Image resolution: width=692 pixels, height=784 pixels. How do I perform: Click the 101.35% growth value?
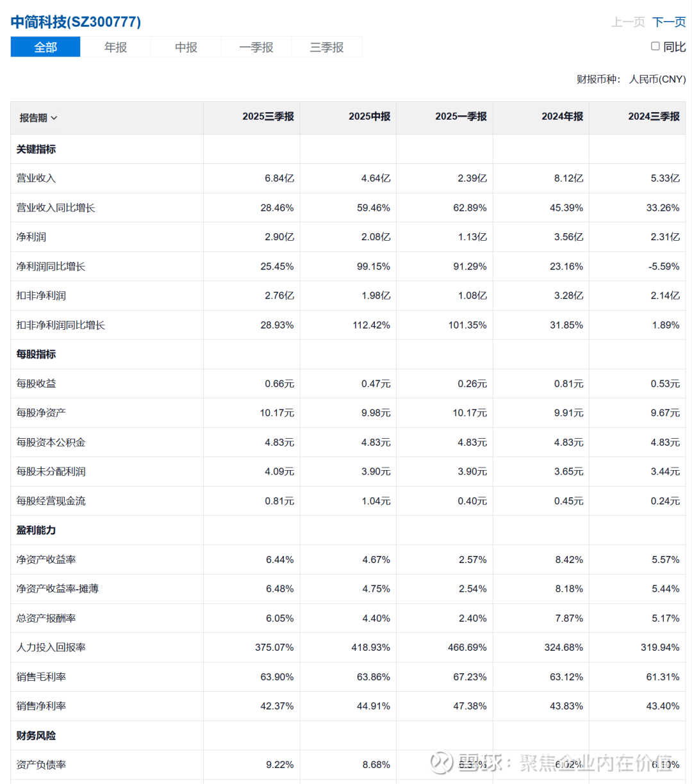[468, 325]
